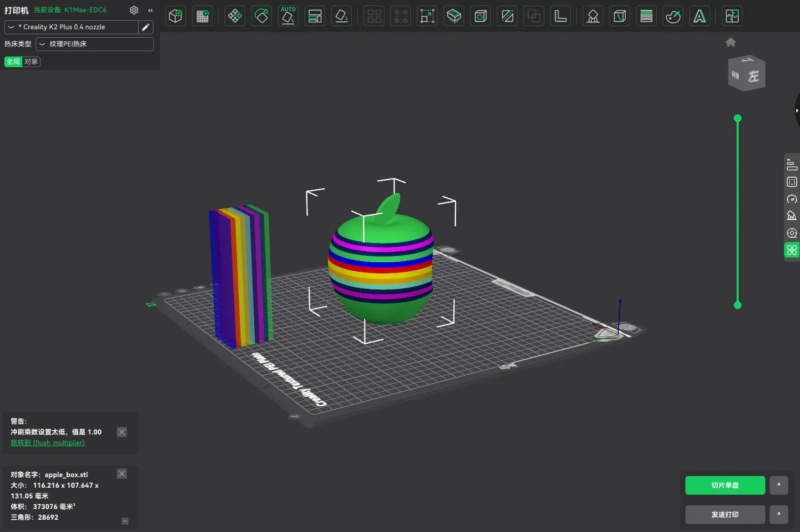Open the Creality K2 Plus 0.4 nozzle dropdown
The height and width of the screenshot is (532, 800).
71,27
